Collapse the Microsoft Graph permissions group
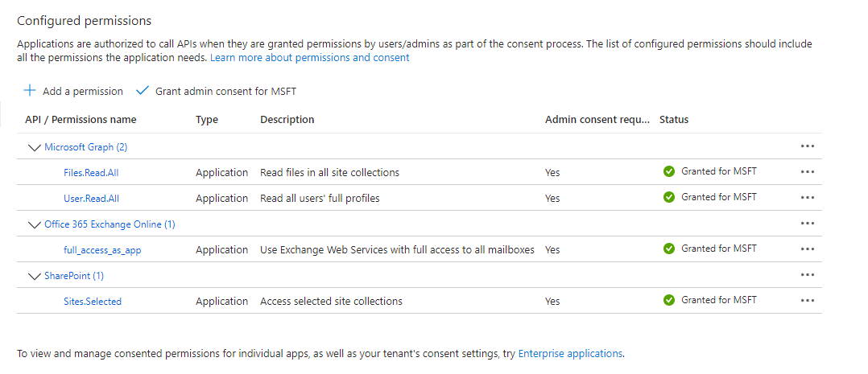 (35, 147)
